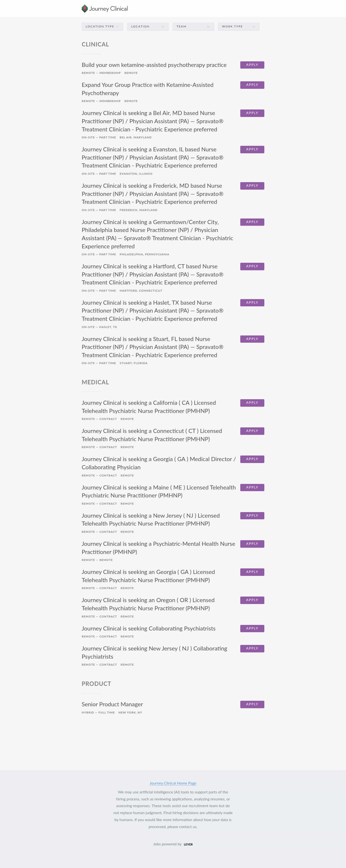Screen dimensions: 346x868
Task: Click the Journey Clinical logo icon
Action: tap(85, 8)
